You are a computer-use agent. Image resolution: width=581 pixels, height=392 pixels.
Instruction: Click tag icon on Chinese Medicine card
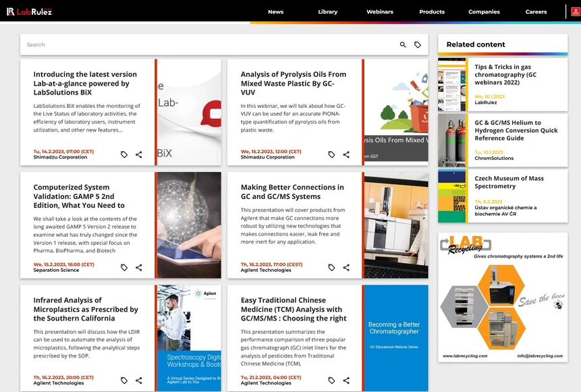coord(331,381)
